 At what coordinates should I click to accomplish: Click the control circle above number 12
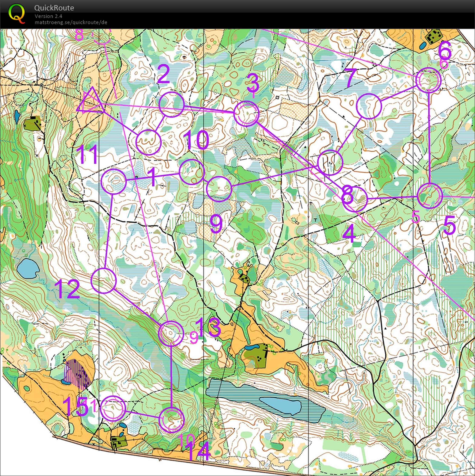[103, 281]
